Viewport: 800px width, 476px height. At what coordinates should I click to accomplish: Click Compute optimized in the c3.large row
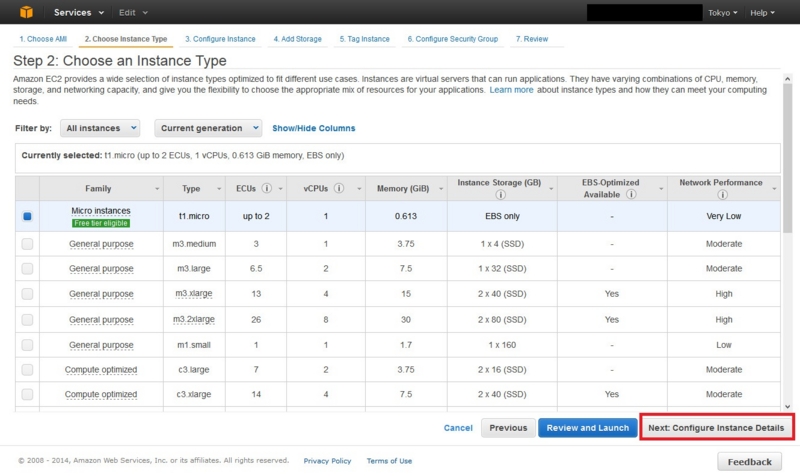tap(101, 369)
